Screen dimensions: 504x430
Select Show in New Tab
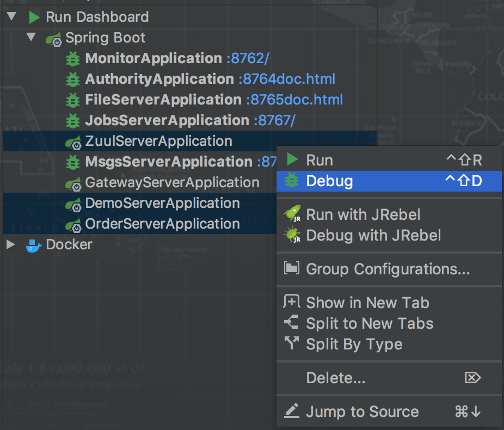point(389,303)
